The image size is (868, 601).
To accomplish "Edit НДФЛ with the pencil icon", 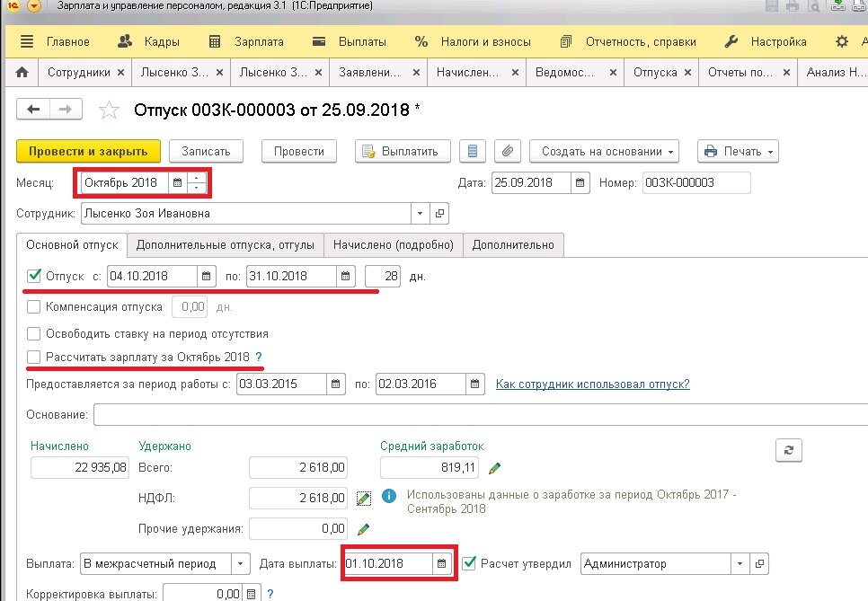I will click(x=364, y=498).
